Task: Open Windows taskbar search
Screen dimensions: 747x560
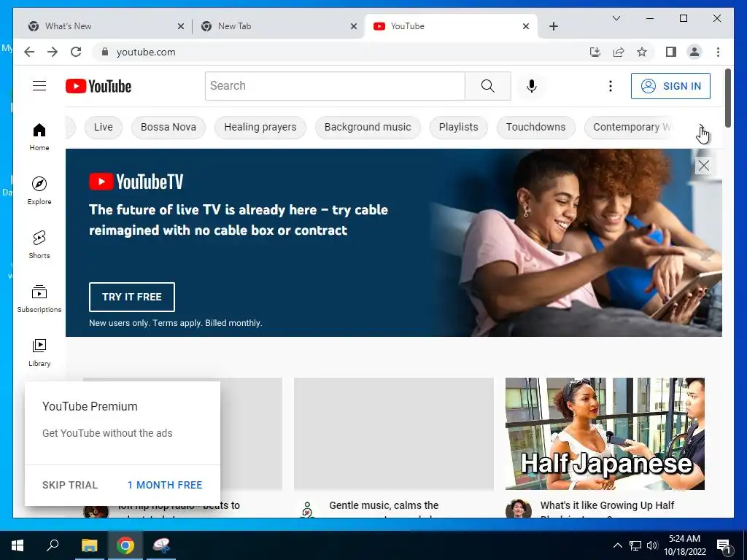Action: click(x=53, y=545)
